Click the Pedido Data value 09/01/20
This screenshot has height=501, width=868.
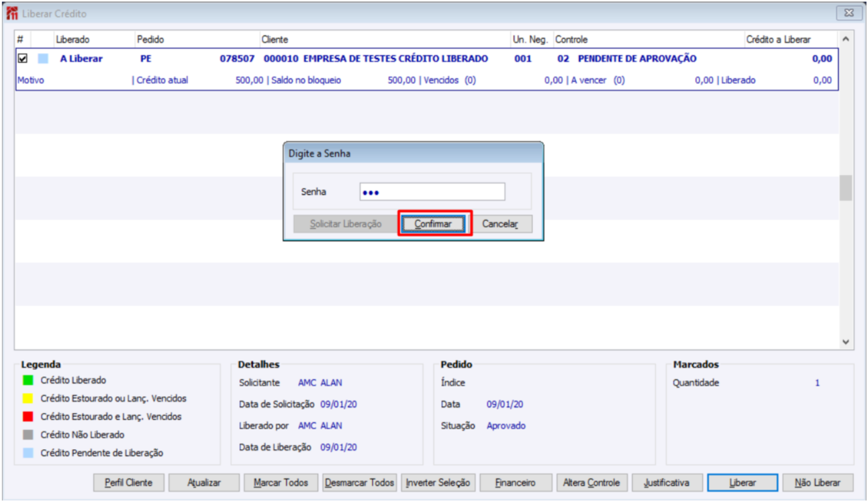[x=505, y=404]
